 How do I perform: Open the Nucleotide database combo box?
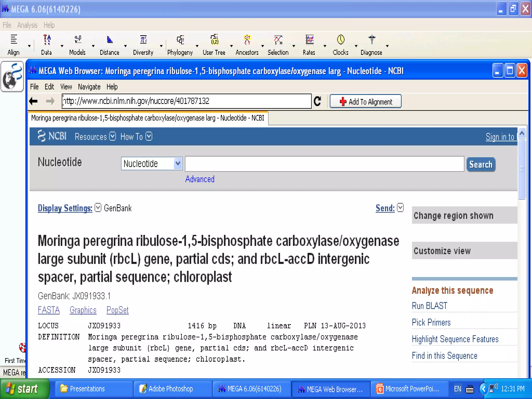[152, 164]
